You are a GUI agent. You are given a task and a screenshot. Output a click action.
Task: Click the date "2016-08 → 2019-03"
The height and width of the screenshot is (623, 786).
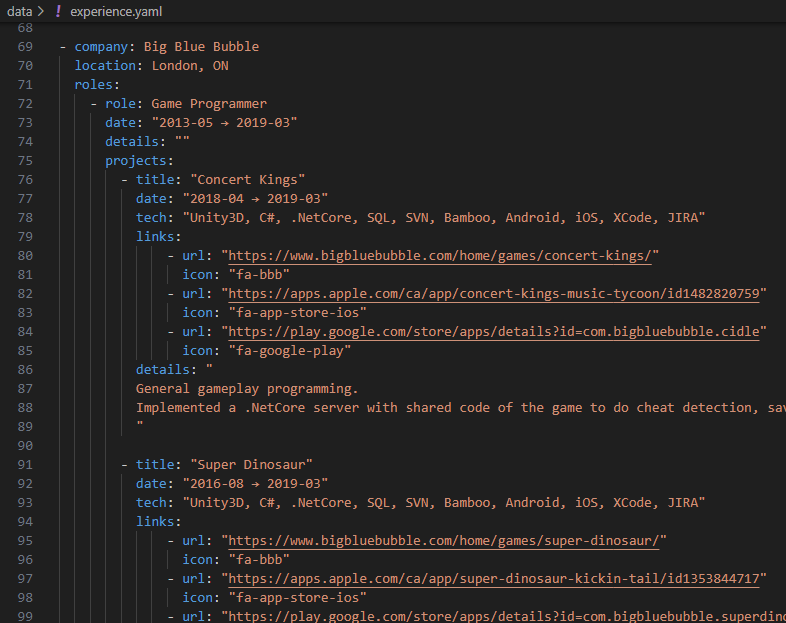click(x=255, y=484)
